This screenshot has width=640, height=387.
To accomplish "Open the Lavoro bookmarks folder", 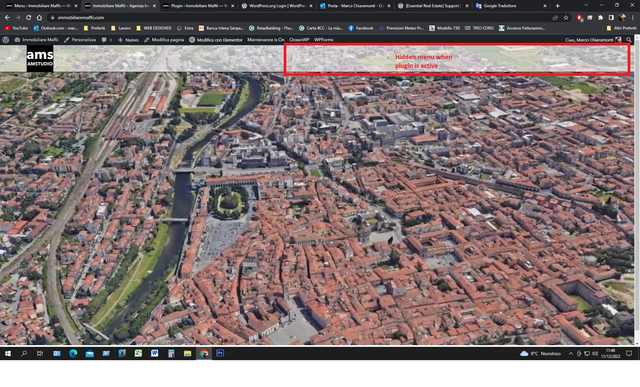I will [121, 28].
